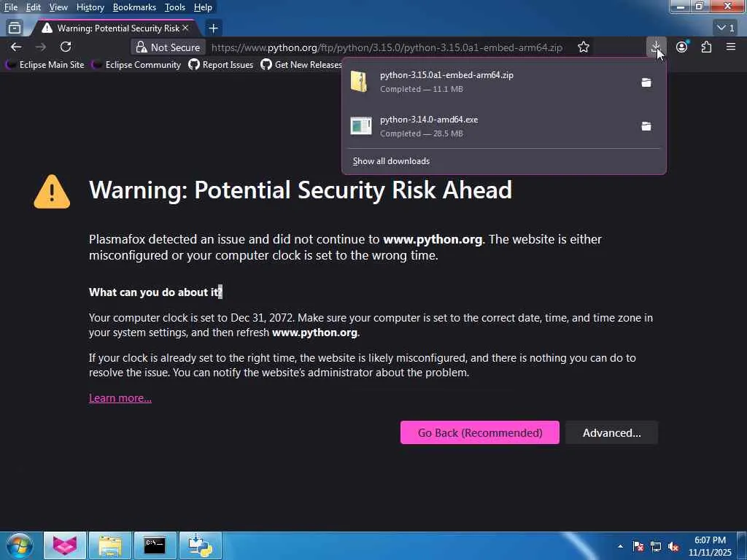Open Python installer taskbar icon
The image size is (747, 560).
tap(200, 545)
